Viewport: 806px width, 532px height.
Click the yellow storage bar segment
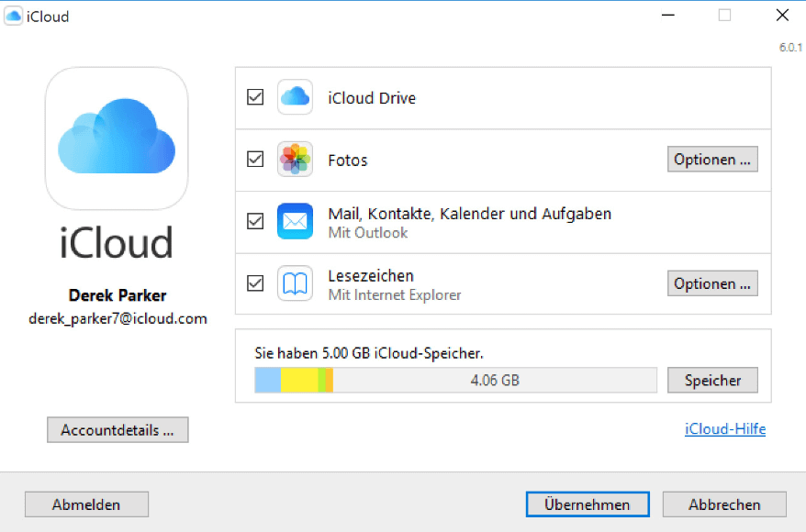coord(299,380)
